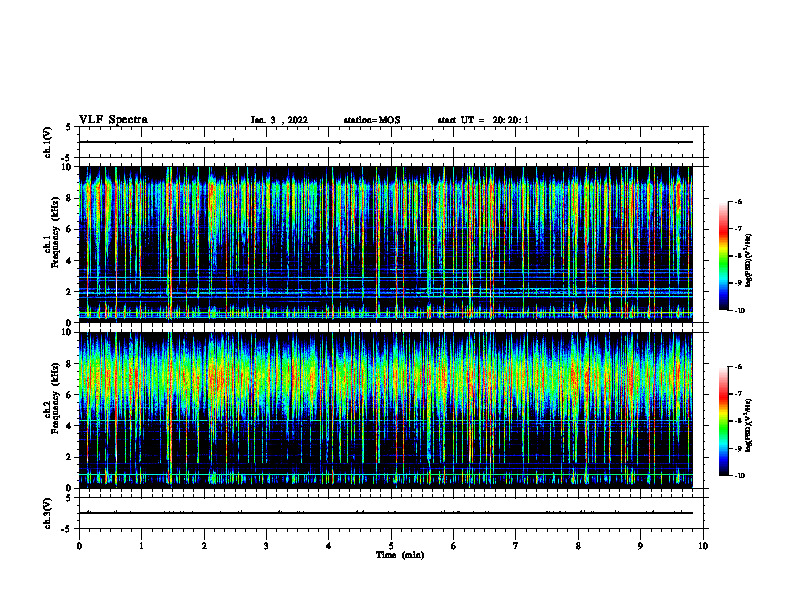Select the "start UT = 20:20:1" text
The height and width of the screenshot is (612, 792).
click(x=483, y=120)
